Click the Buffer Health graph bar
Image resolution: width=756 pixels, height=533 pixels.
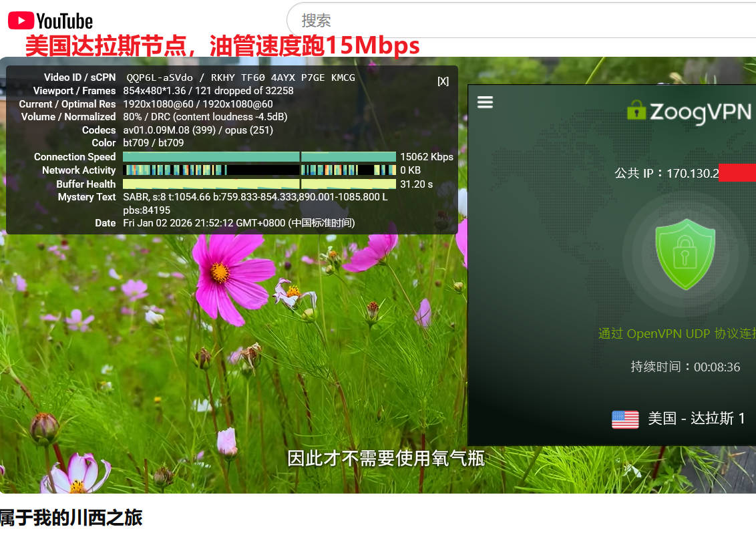[x=259, y=184]
